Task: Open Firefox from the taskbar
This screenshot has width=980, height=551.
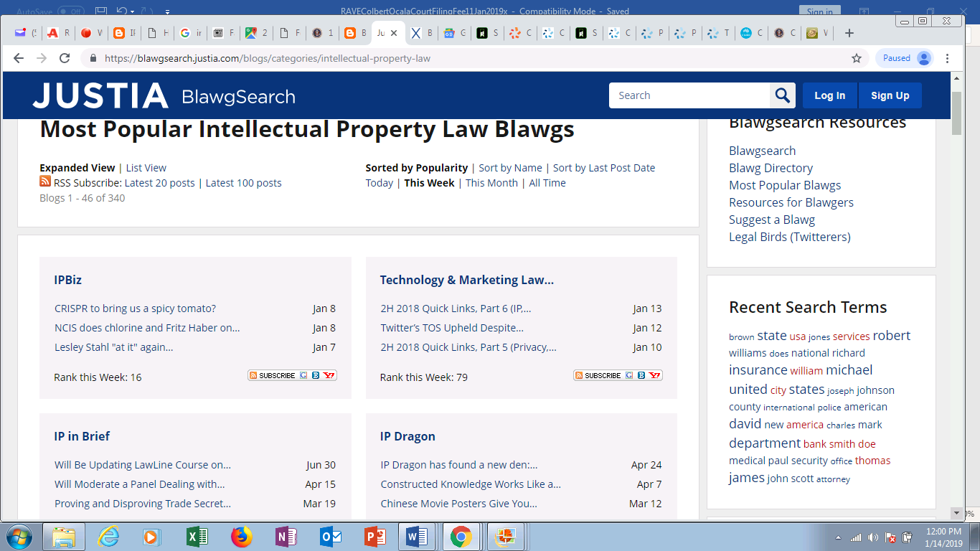Action: 242,537
